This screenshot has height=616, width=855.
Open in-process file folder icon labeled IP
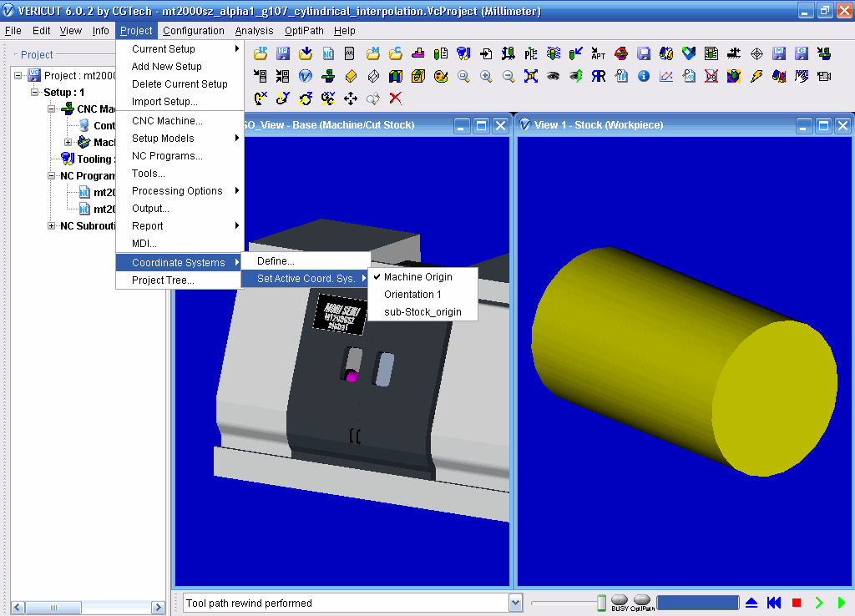261,53
